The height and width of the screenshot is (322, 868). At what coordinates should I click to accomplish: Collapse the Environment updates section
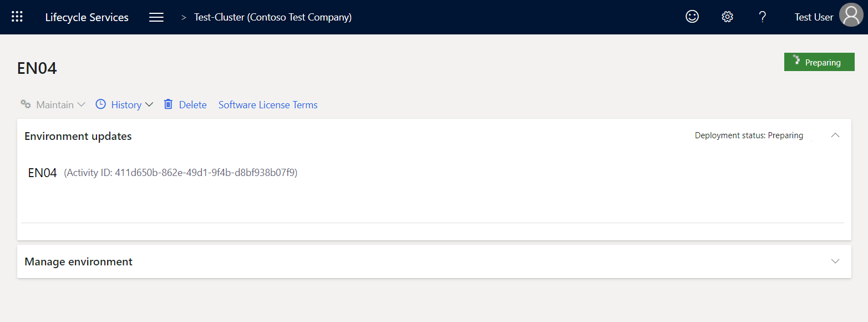point(835,135)
